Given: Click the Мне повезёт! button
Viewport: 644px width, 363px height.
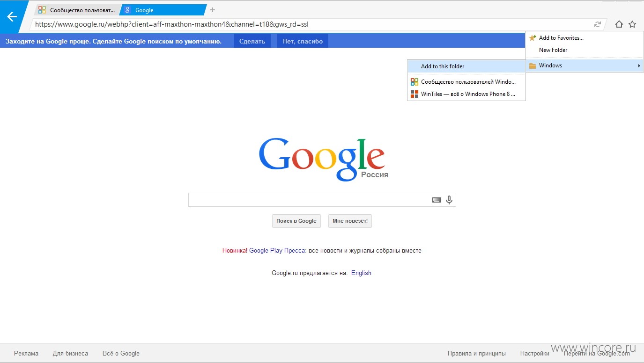Looking at the screenshot, I should pos(350,221).
